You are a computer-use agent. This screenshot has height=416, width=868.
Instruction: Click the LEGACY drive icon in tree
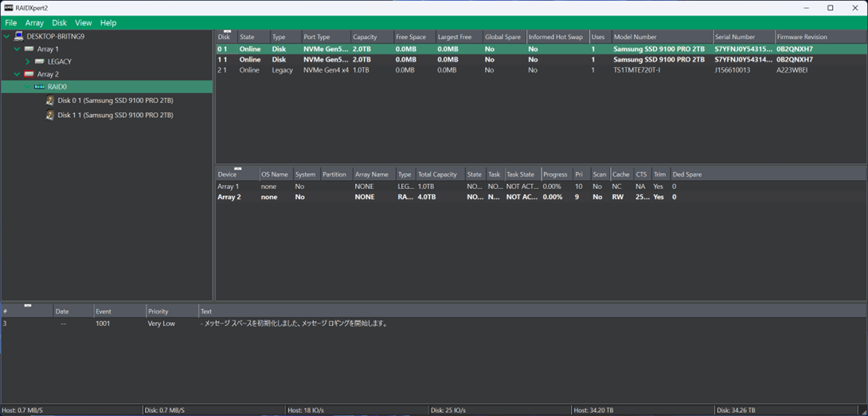39,61
